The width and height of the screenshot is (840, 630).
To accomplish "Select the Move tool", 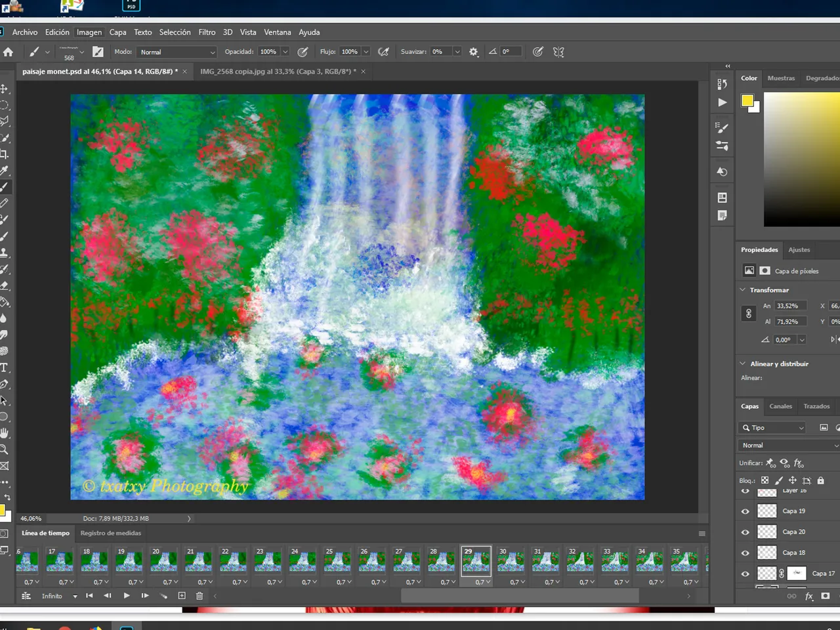I will (x=4, y=89).
